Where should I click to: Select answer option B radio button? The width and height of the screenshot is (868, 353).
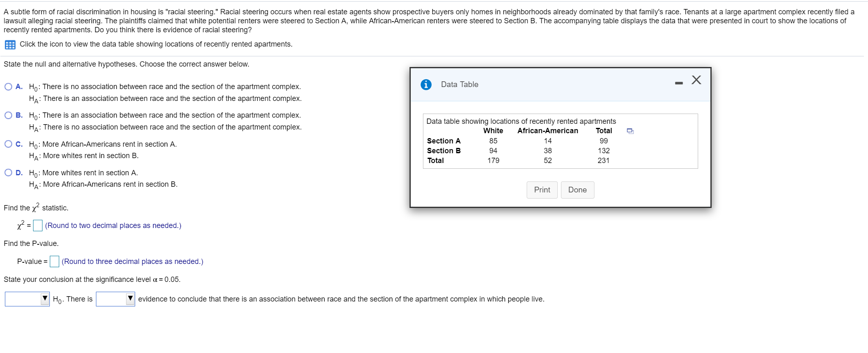8,115
